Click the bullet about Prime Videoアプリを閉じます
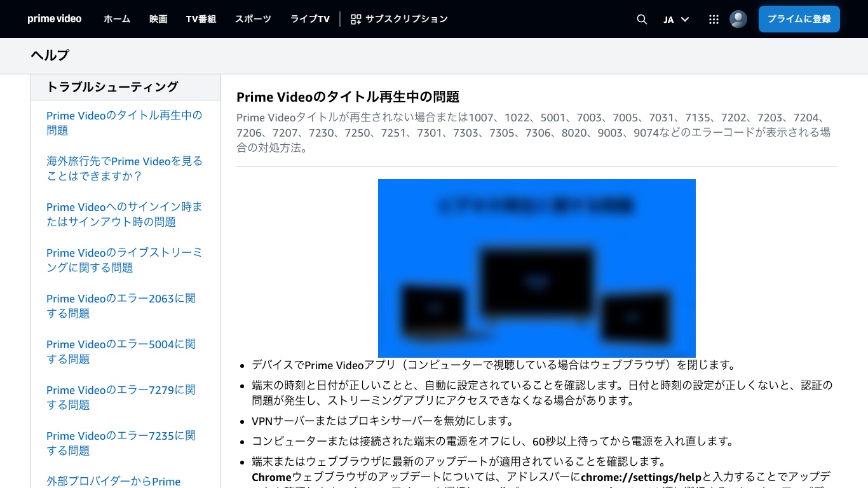 pyautogui.click(x=494, y=365)
